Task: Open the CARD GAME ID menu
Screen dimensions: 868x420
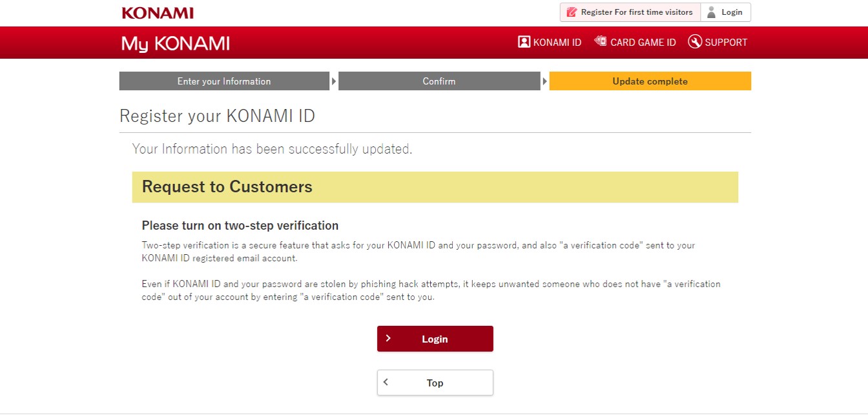Action: pyautogui.click(x=635, y=42)
